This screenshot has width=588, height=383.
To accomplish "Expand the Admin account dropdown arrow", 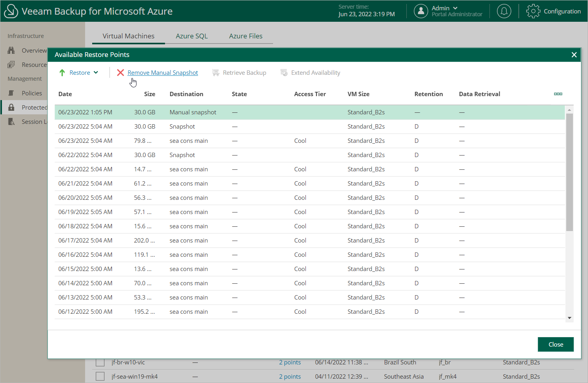I will (x=455, y=8).
